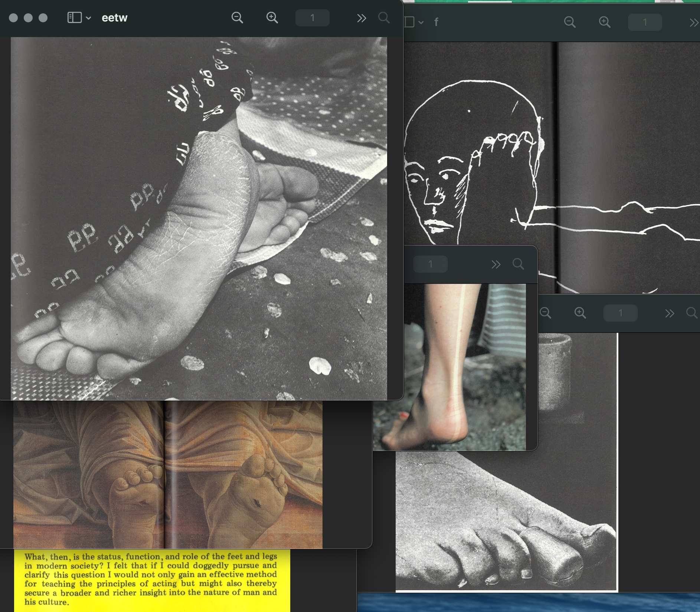
Task: Zoom out in the window above halftone foot
Action: pyautogui.click(x=545, y=313)
